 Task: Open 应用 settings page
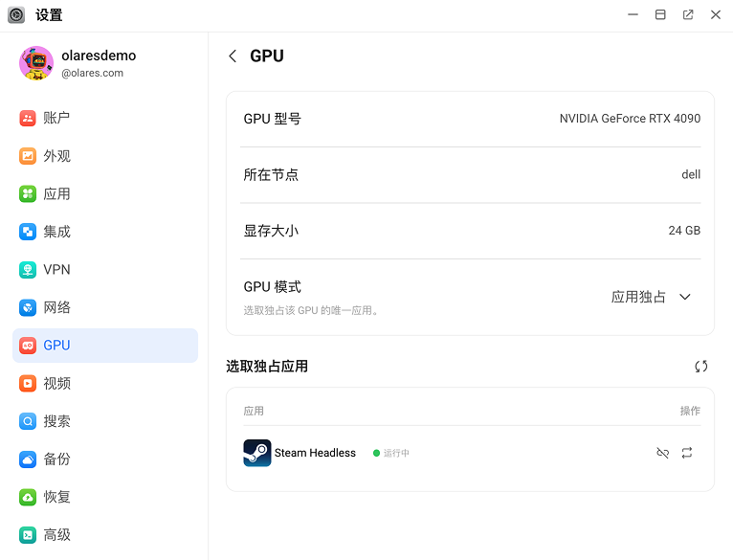(105, 193)
